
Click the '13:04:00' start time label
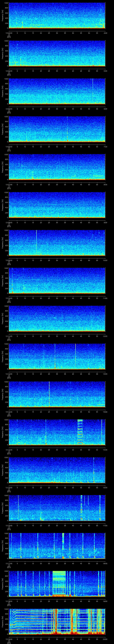pos(9,71)
